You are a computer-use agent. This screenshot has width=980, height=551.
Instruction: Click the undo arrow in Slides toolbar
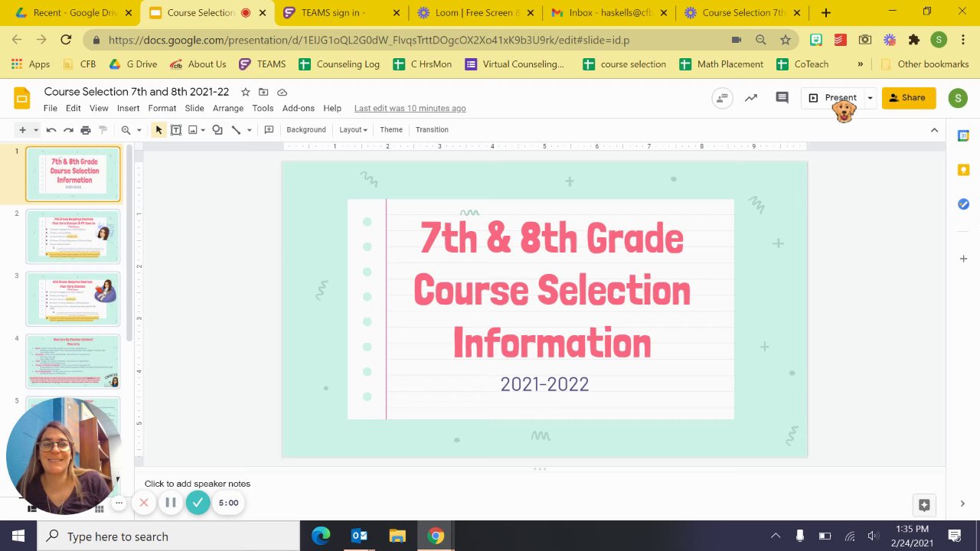51,130
